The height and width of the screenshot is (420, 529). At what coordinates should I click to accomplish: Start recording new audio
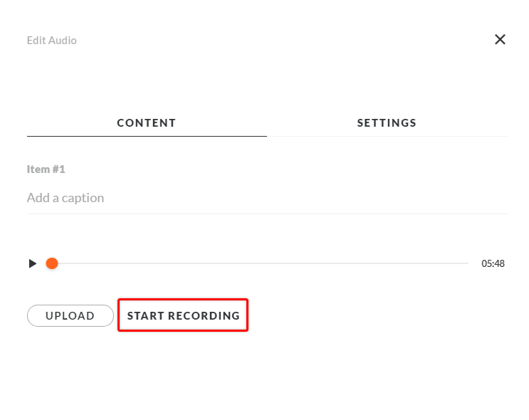pyautogui.click(x=183, y=315)
